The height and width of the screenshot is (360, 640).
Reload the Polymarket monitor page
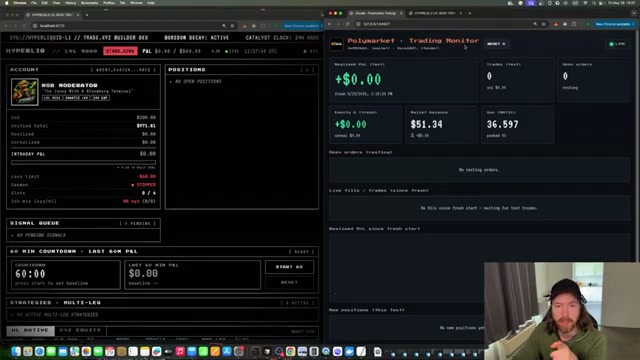pos(348,24)
